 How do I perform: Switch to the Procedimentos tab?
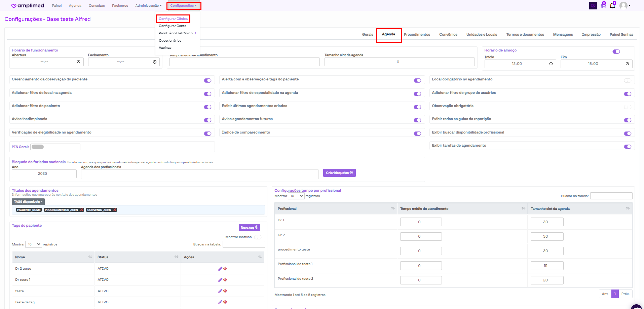417,35
